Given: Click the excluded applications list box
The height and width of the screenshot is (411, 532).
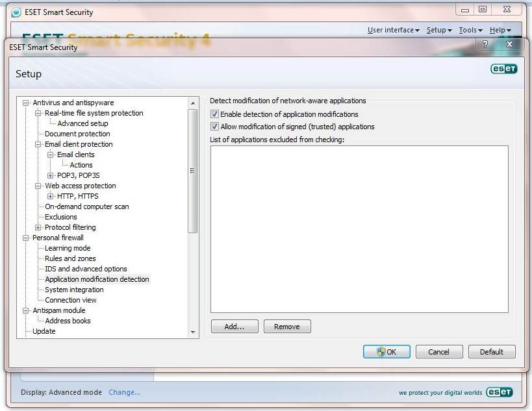Looking at the screenshot, I should [359, 229].
